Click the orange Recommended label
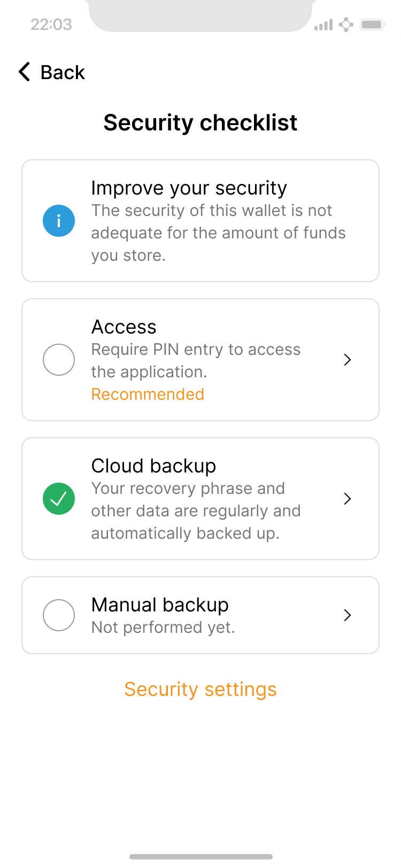The height and width of the screenshot is (868, 401). (148, 394)
